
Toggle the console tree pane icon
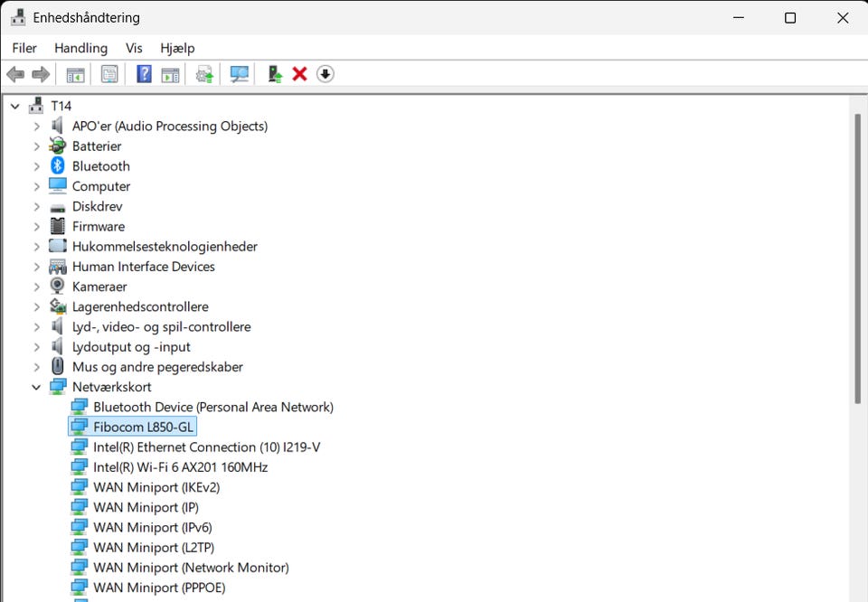[75, 74]
